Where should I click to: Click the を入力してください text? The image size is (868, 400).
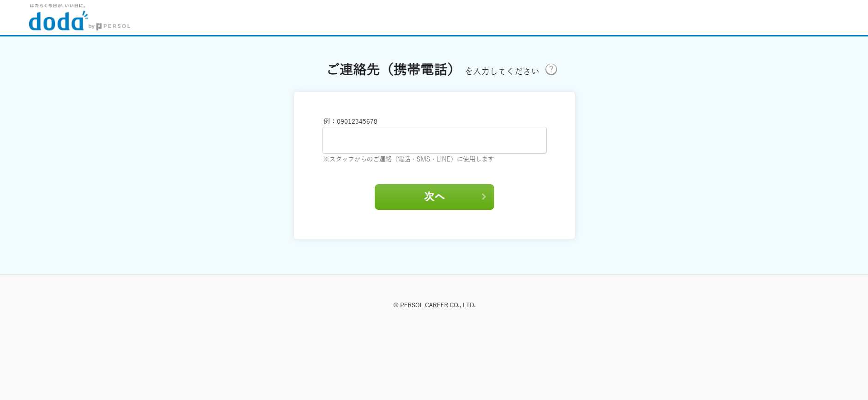[x=502, y=71]
